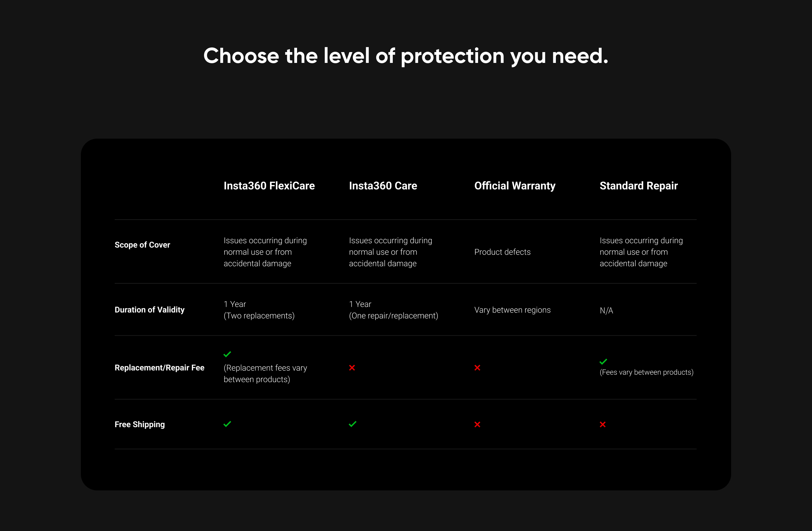Click the green checkmark above 'Fees vary between products'
Image resolution: width=812 pixels, height=531 pixels.
(603, 362)
